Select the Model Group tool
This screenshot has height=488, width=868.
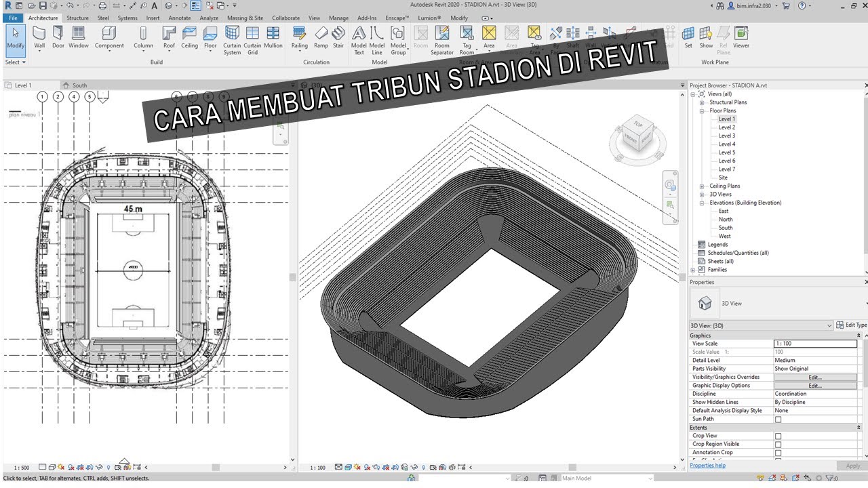(398, 41)
